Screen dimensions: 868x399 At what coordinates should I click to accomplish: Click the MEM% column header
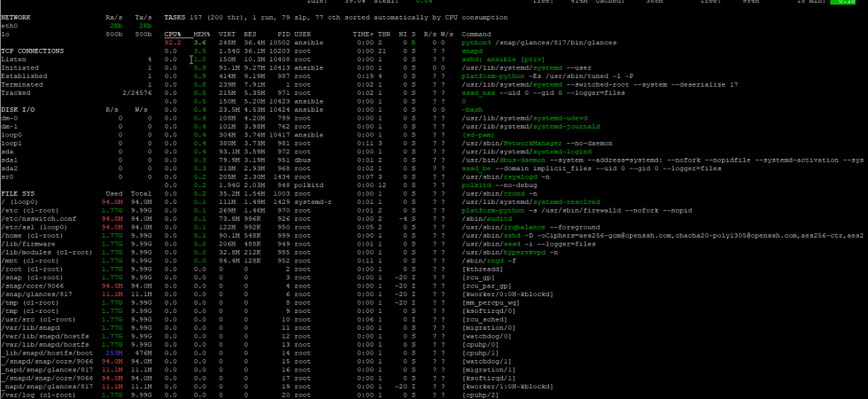(x=200, y=35)
